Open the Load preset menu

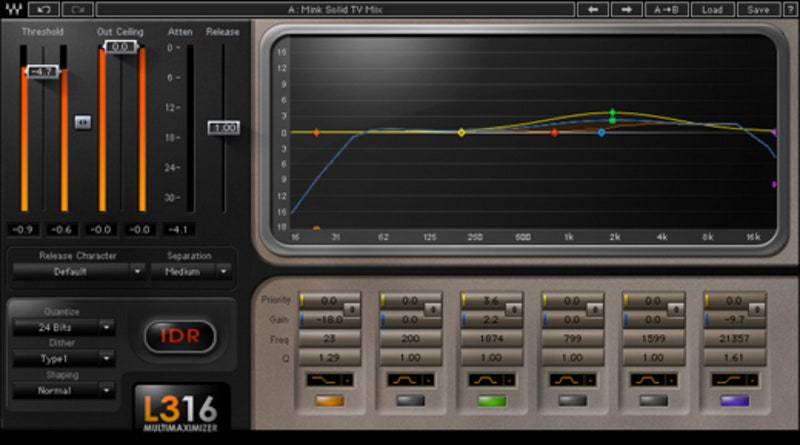pyautogui.click(x=712, y=10)
